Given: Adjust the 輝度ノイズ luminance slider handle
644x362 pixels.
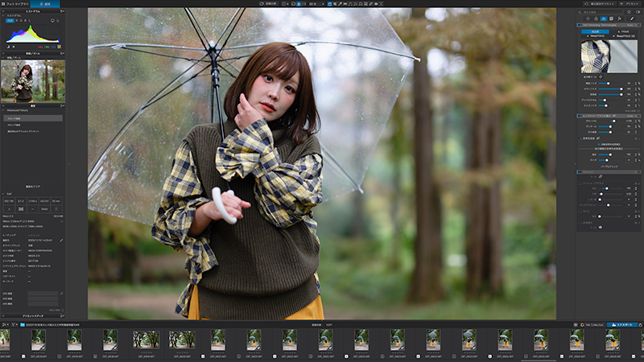Looking at the screenshot, I should tap(609, 84).
